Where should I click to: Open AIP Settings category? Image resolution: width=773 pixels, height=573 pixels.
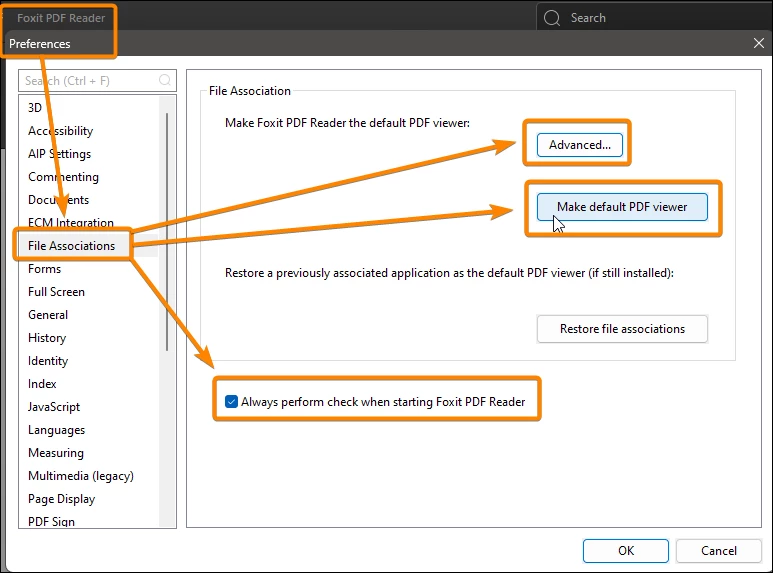point(59,154)
